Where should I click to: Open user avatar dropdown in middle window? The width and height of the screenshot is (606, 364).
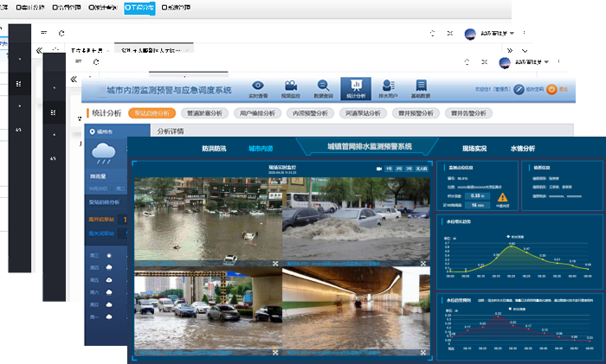524,62
